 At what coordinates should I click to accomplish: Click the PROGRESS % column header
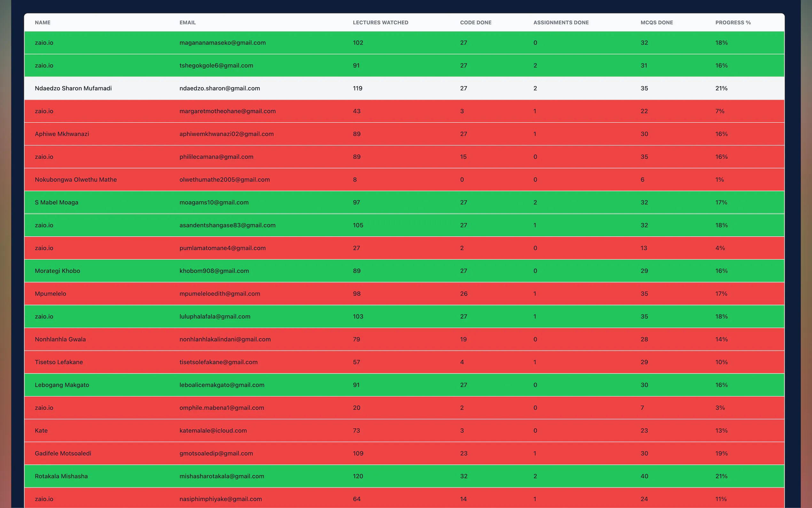coord(732,22)
